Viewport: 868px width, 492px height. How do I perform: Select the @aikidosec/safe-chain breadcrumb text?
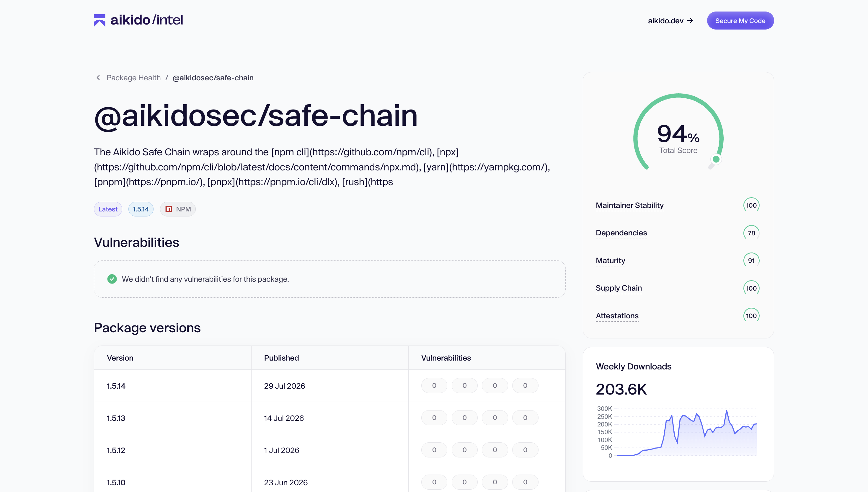tap(213, 78)
